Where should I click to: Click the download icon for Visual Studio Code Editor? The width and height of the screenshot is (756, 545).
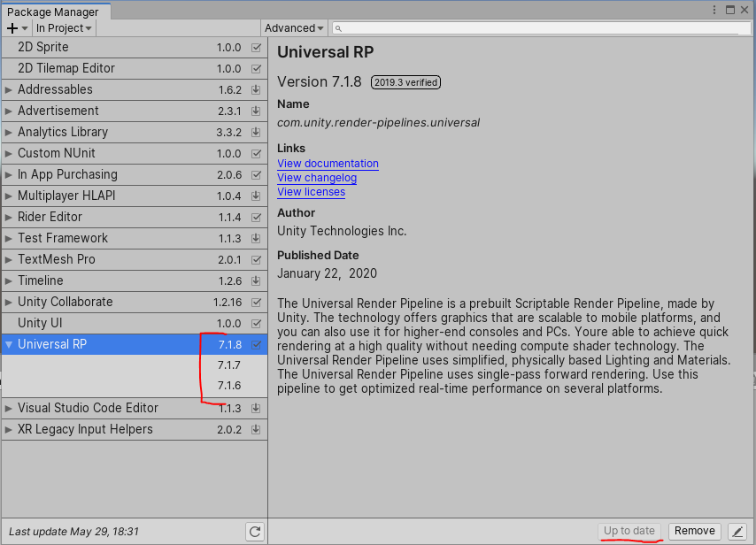[256, 408]
